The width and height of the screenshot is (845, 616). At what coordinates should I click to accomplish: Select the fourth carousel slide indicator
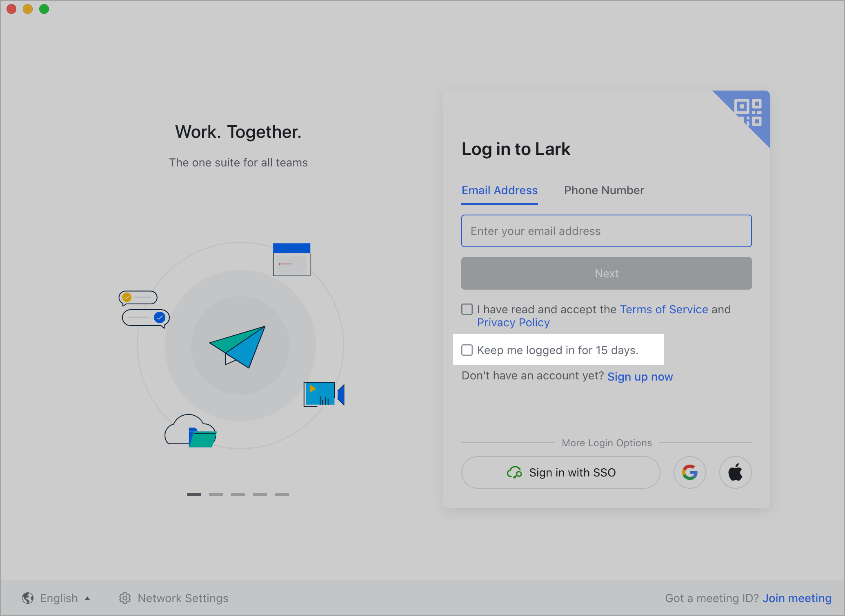(x=260, y=494)
